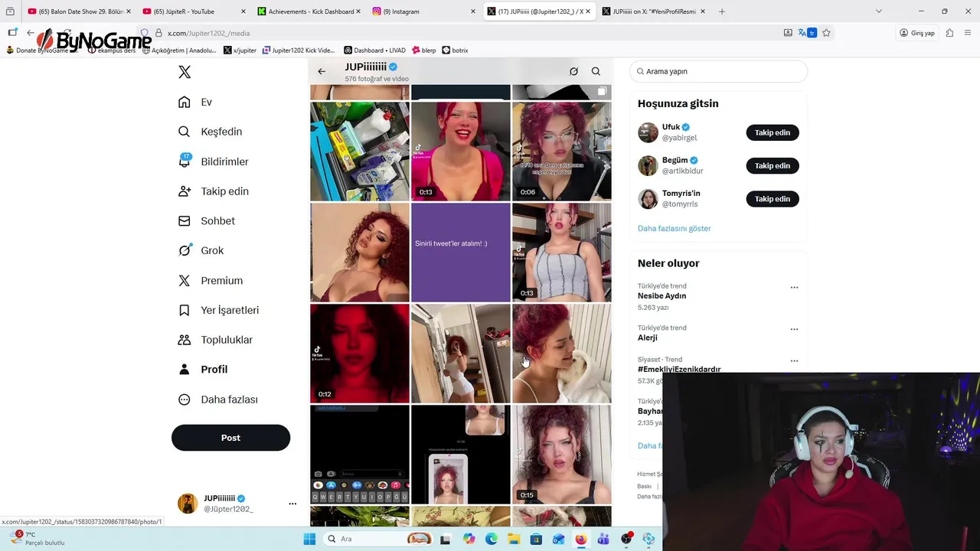Click the Grok icon in the profile header
This screenshot has width=980, height=551.
coord(573,71)
